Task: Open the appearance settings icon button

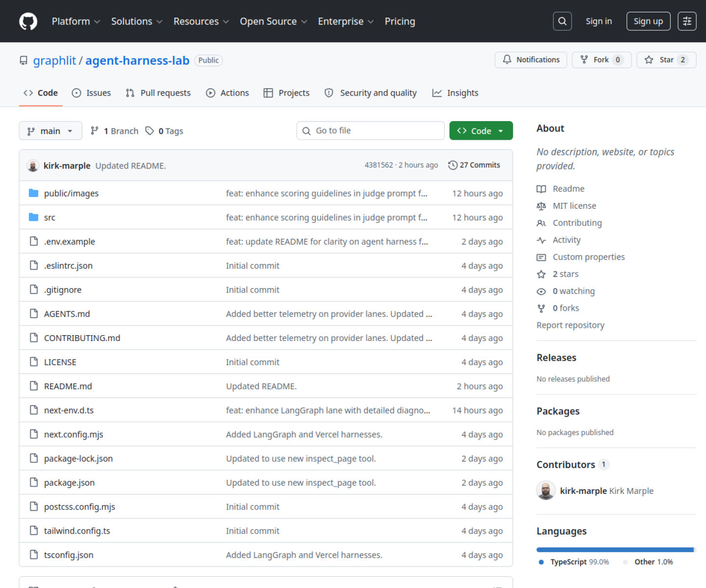Action: coord(687,21)
